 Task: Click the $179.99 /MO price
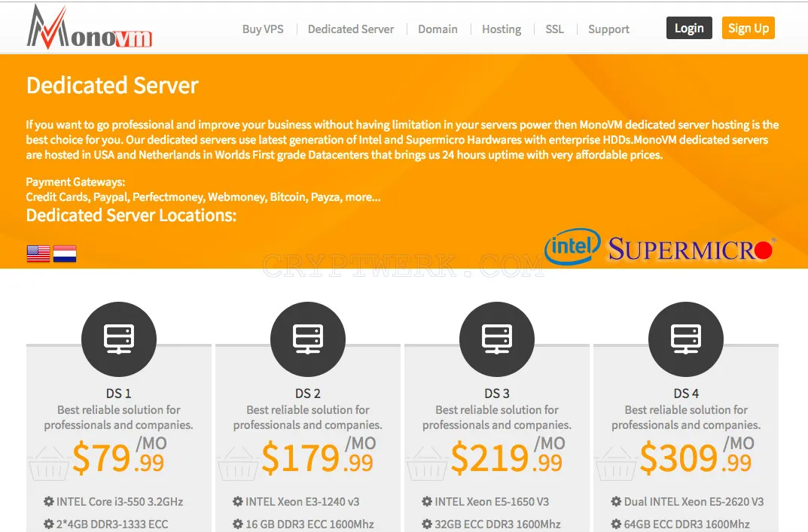319,455
